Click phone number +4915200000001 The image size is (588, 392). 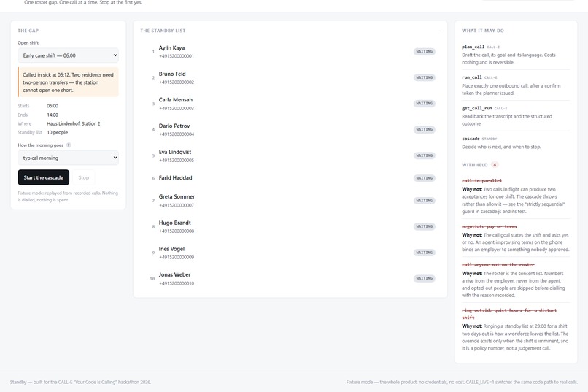tap(177, 56)
